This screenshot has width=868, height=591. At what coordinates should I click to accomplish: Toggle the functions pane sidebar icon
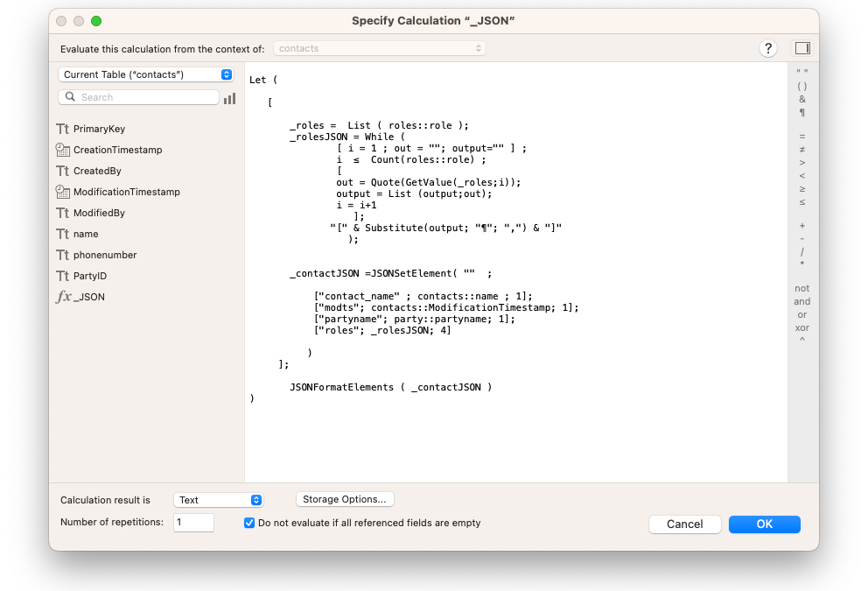click(x=802, y=49)
